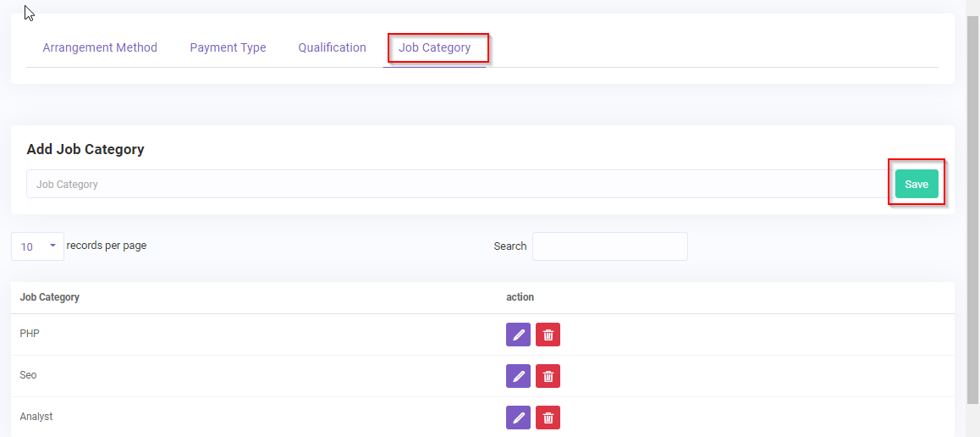Select the Job Category tab
Viewport: 980px width, 437px height.
pos(435,47)
